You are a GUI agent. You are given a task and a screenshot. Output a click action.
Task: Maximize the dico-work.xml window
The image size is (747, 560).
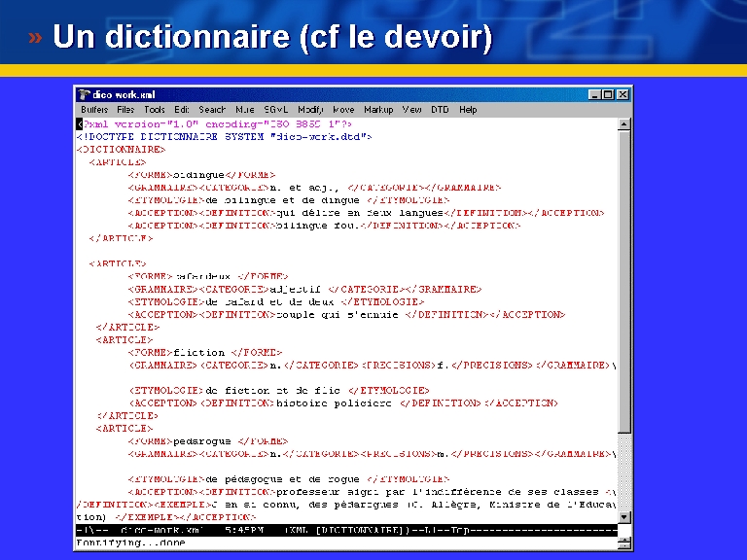pos(609,95)
